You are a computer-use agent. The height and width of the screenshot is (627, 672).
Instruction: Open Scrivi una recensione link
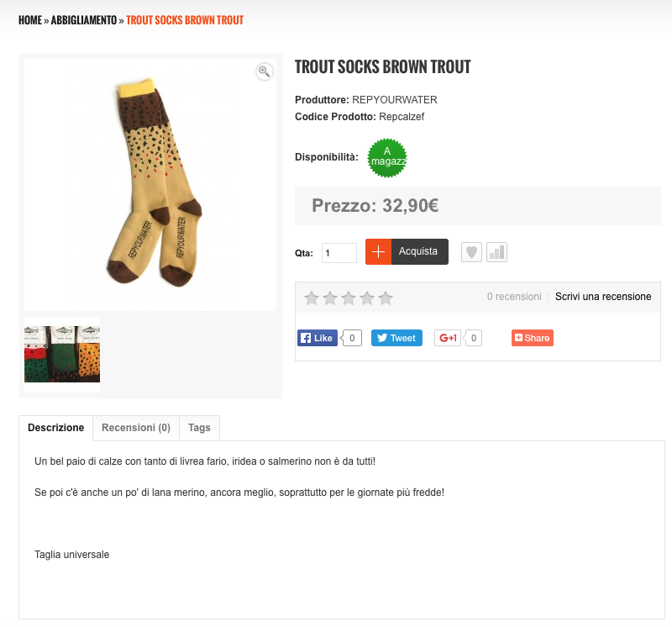pos(603,297)
